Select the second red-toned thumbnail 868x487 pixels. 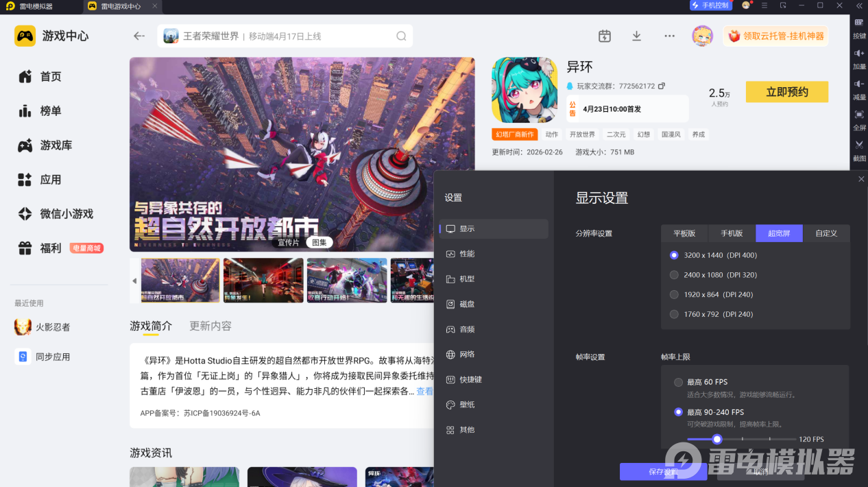[263, 281]
